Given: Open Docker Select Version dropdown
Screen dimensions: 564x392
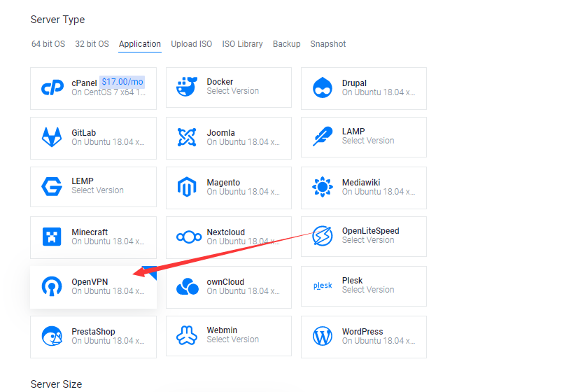Looking at the screenshot, I should point(233,91).
